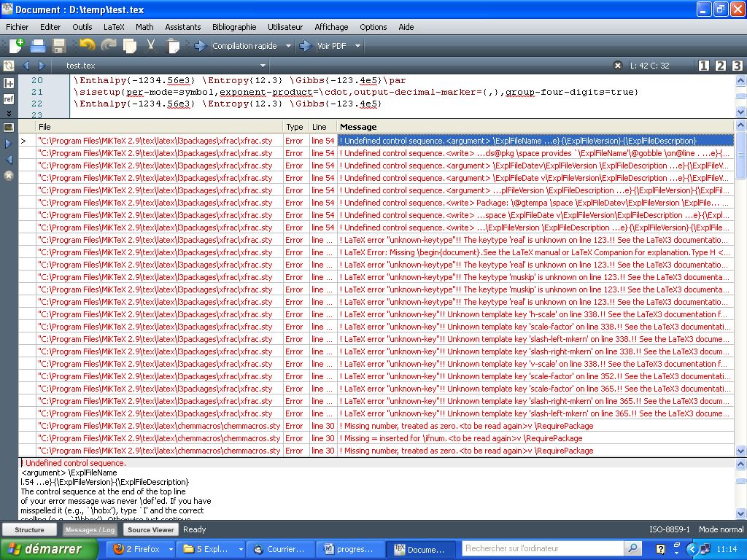Open the Aide menu
747x560 pixels.
pos(406,27)
